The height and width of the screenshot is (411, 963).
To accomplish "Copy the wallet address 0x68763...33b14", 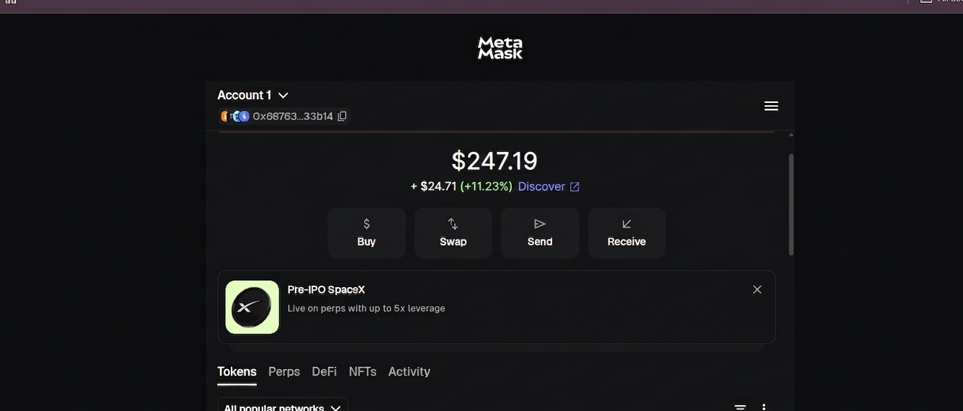I will [x=342, y=116].
